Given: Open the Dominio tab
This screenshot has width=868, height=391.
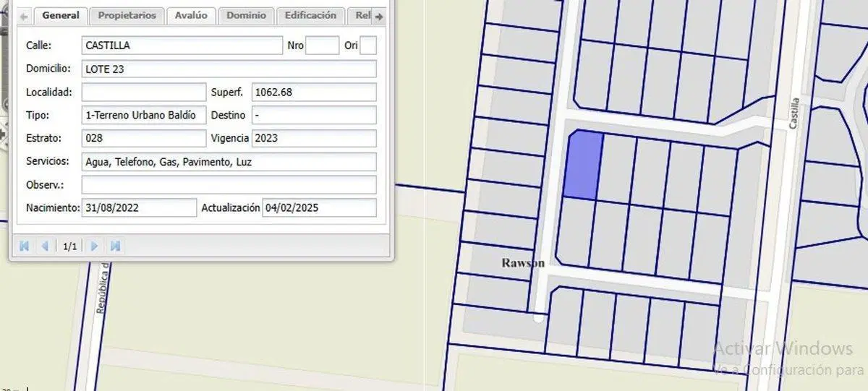Looking at the screenshot, I should click(246, 15).
